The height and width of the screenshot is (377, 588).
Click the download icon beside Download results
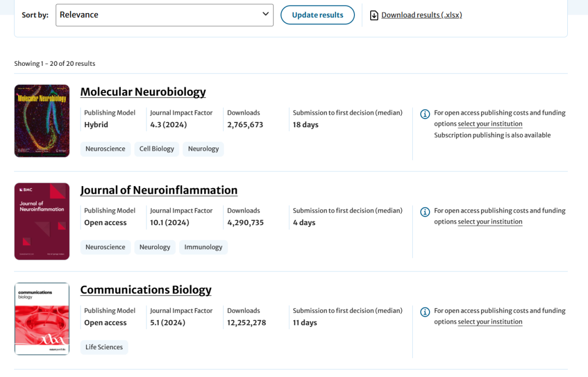click(374, 15)
